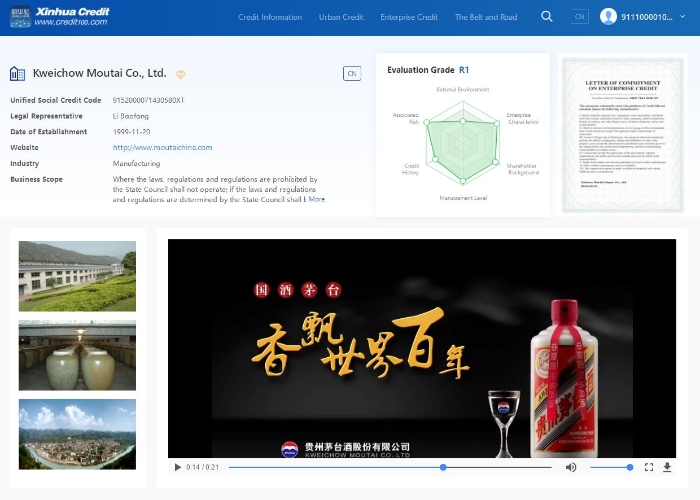The width and height of the screenshot is (700, 500).
Task: Download the video
Action: [667, 467]
